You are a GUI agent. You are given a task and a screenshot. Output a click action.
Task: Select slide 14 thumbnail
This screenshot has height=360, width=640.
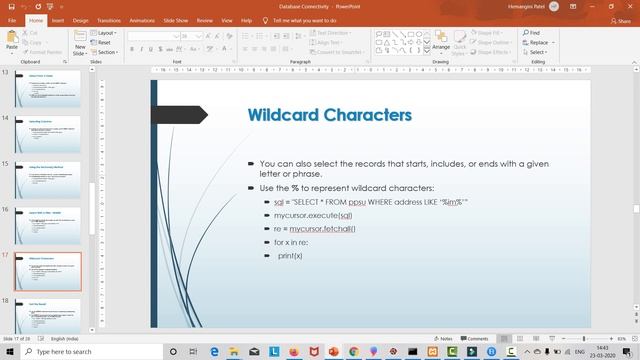(47, 135)
